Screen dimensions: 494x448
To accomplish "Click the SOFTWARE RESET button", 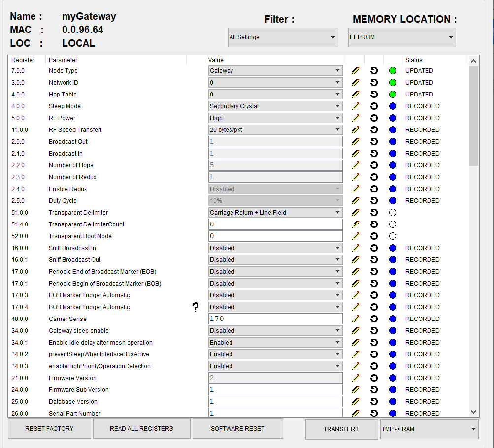I will (x=237, y=428).
